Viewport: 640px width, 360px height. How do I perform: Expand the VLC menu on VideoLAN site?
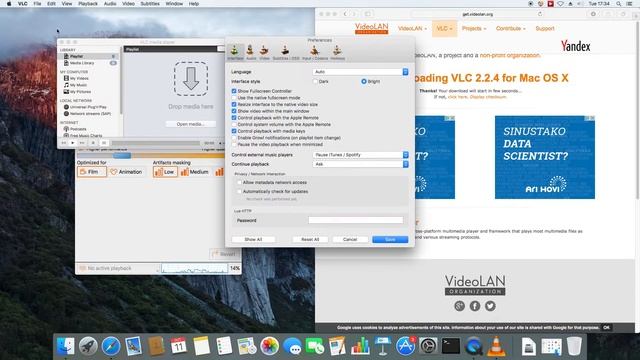click(x=444, y=29)
